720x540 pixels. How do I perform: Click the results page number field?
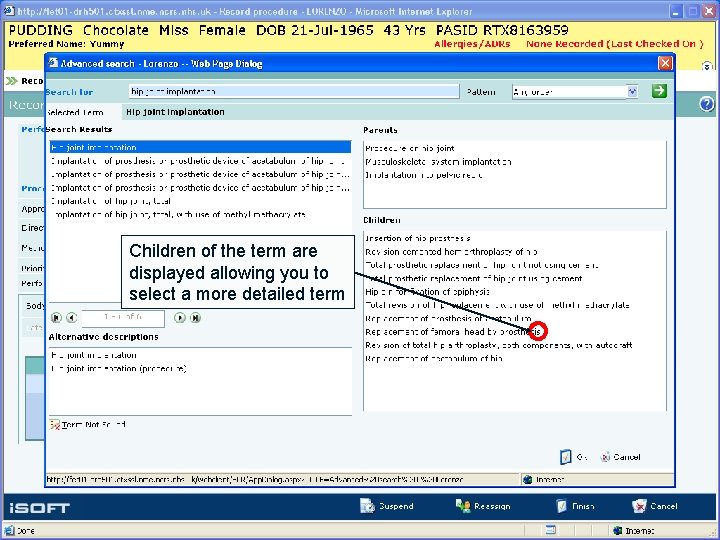[x=123, y=317]
